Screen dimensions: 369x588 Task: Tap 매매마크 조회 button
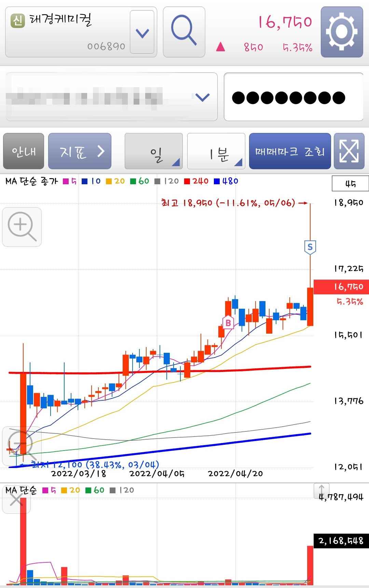(x=290, y=151)
